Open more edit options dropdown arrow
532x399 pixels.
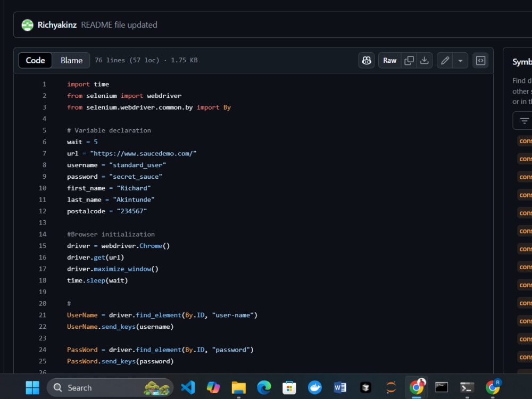tap(460, 61)
